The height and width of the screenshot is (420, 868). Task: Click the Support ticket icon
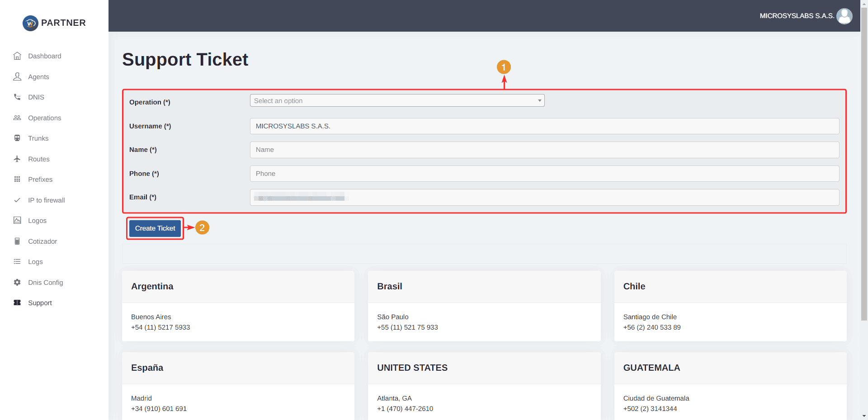click(x=17, y=302)
